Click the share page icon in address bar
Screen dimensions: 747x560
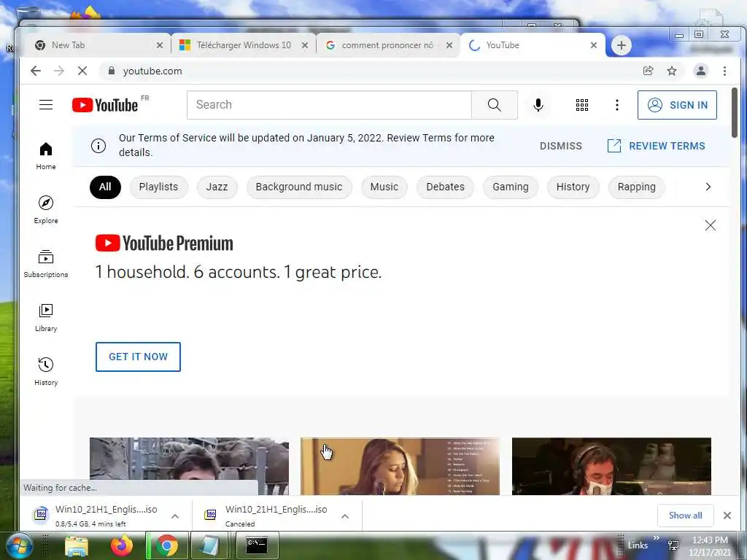648,71
